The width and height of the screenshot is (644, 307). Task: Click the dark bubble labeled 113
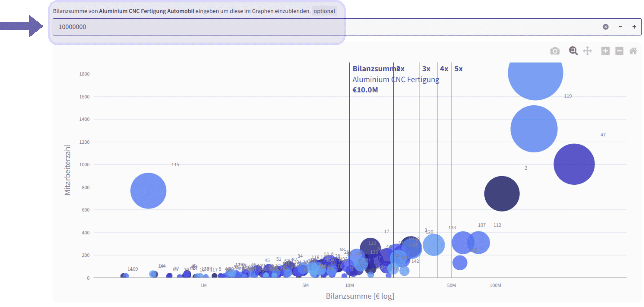tap(370, 248)
